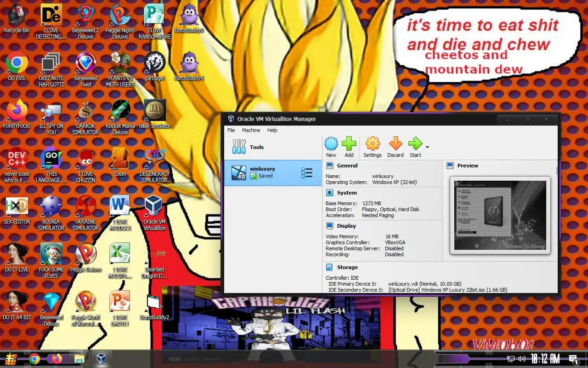
Task: Click the volume icon in system tray
Action: click(x=521, y=359)
